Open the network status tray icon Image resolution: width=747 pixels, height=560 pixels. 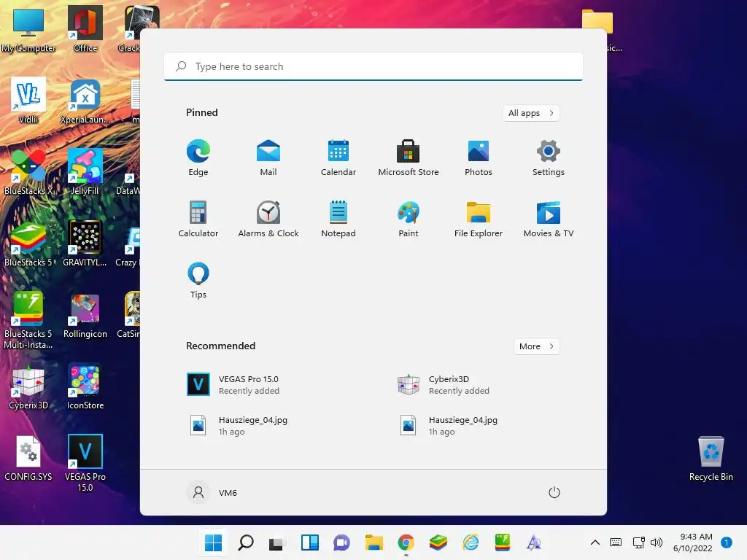point(639,542)
